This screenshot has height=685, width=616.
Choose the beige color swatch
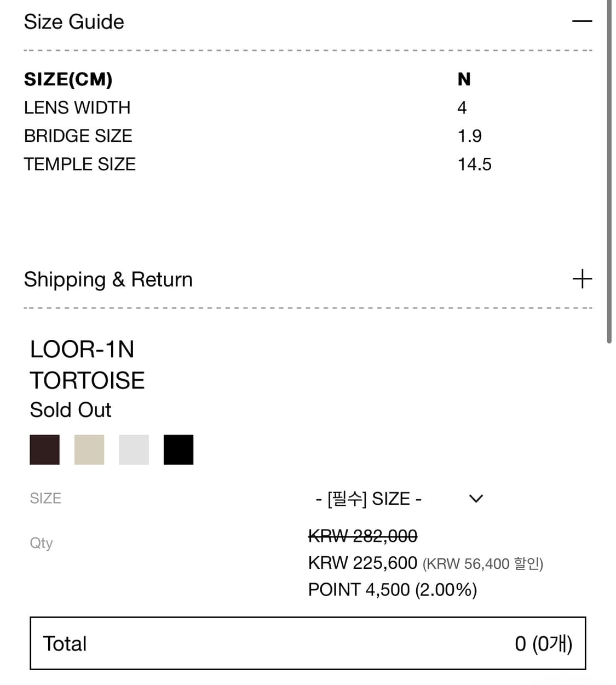[x=89, y=449]
